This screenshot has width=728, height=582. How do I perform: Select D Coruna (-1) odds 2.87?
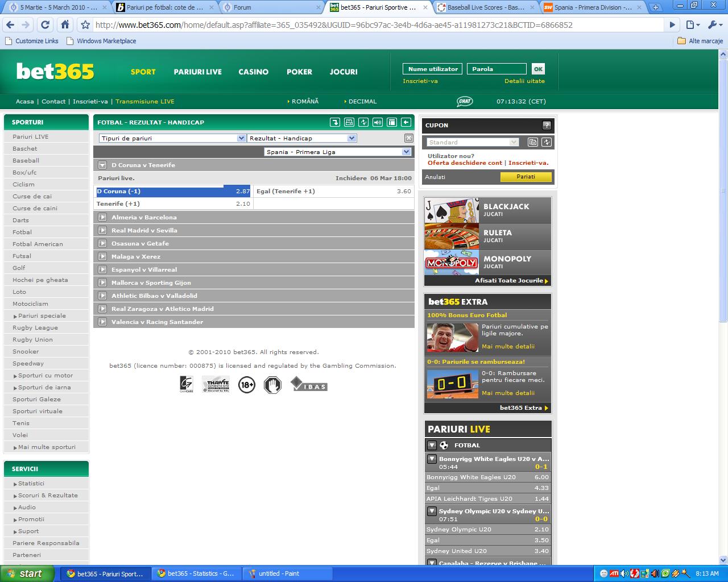[x=173, y=192]
